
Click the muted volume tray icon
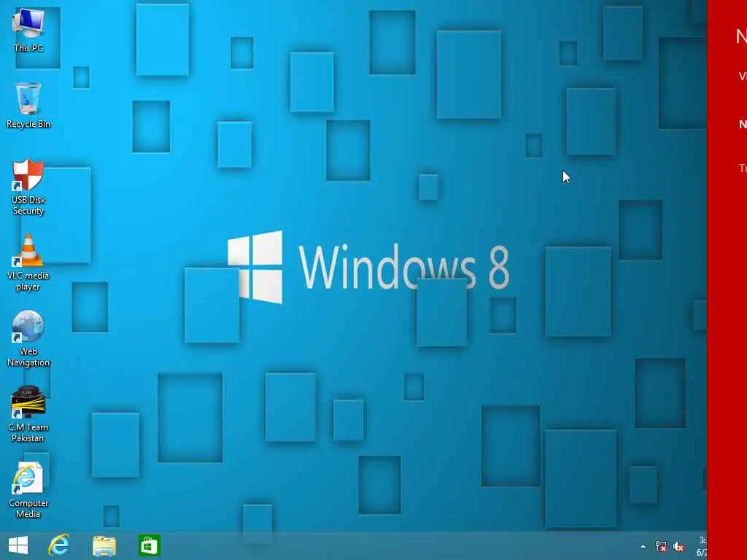(678, 547)
